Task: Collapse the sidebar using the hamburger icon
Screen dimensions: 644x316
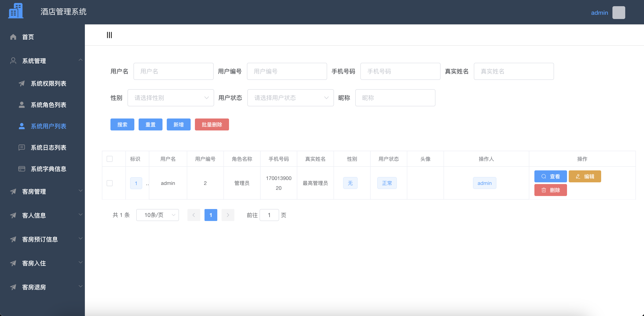Action: (109, 35)
